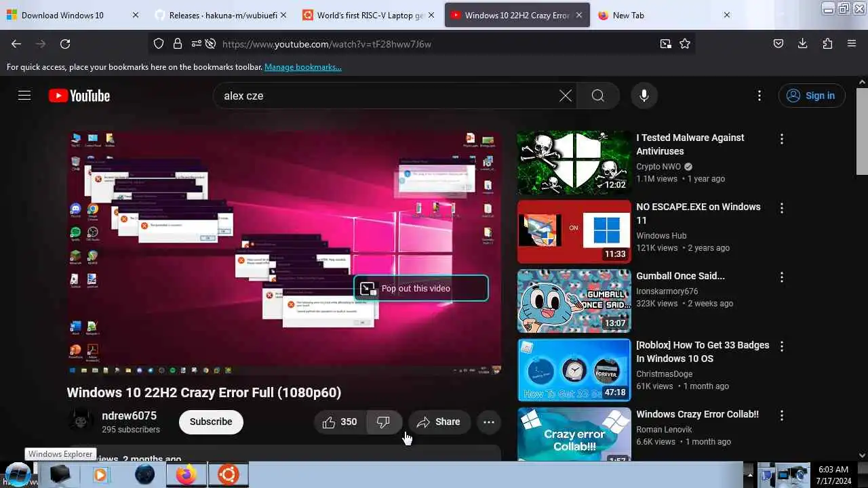Open Firefox downloads panel
Image resolution: width=868 pixels, height=488 pixels.
coord(803,43)
